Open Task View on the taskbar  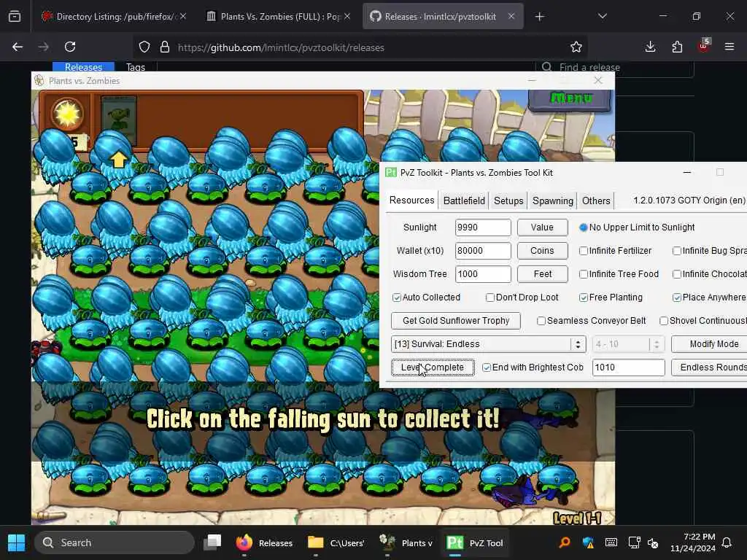212,542
